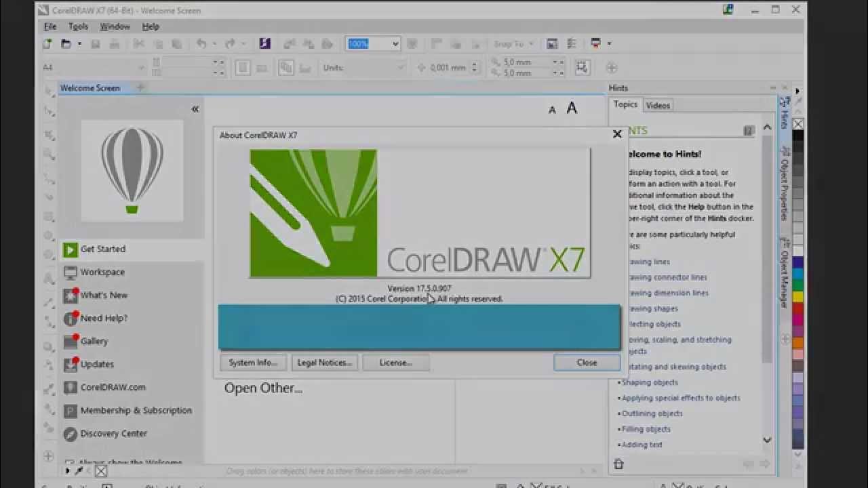Viewport: 868px width, 488px height.
Task: Click the Legal Notices button
Action: click(x=324, y=363)
